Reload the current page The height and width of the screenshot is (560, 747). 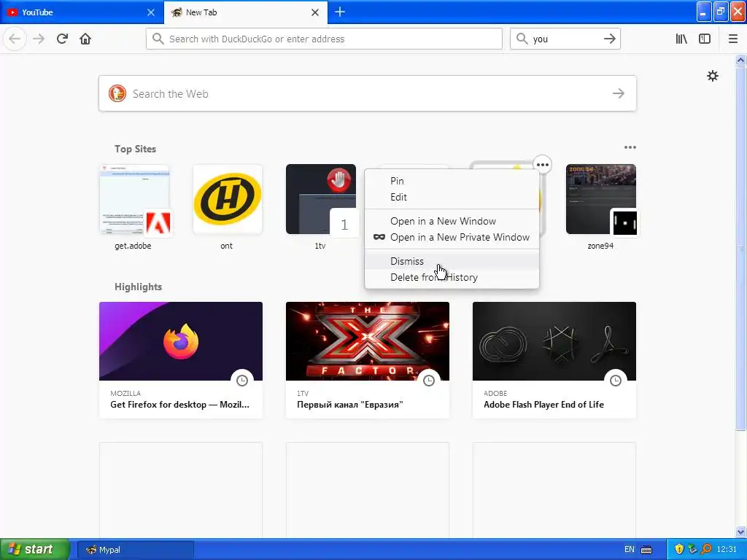click(x=62, y=39)
